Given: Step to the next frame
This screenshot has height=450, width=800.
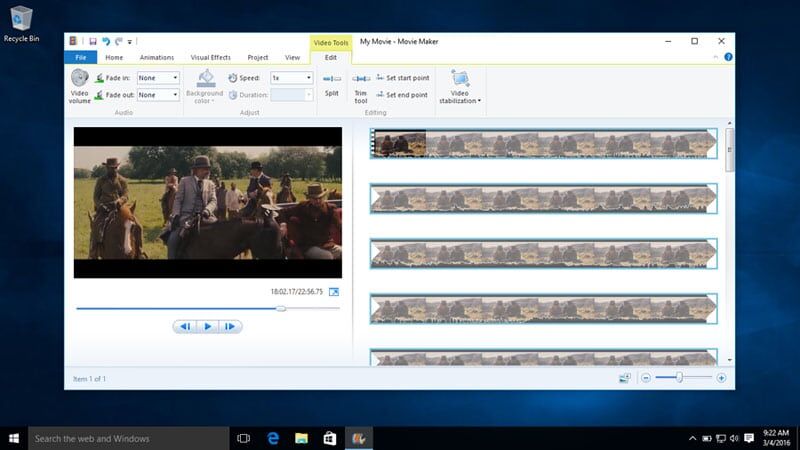Looking at the screenshot, I should tap(230, 327).
